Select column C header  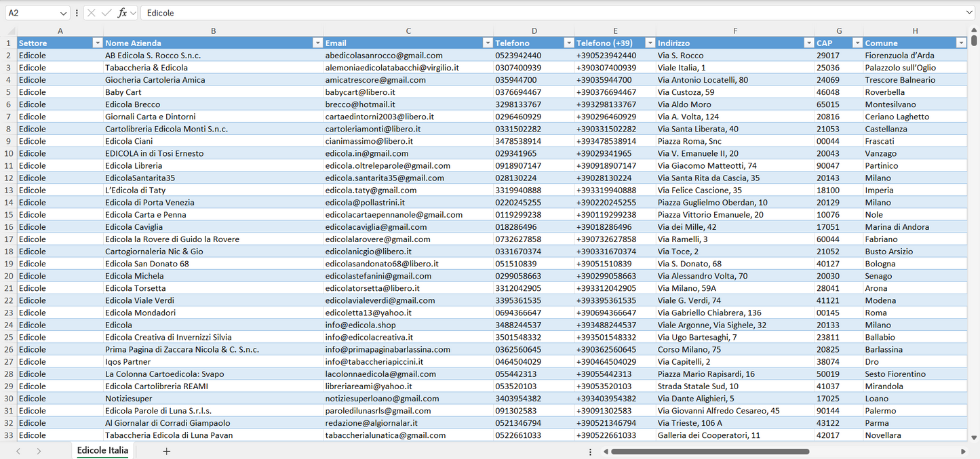(x=408, y=31)
